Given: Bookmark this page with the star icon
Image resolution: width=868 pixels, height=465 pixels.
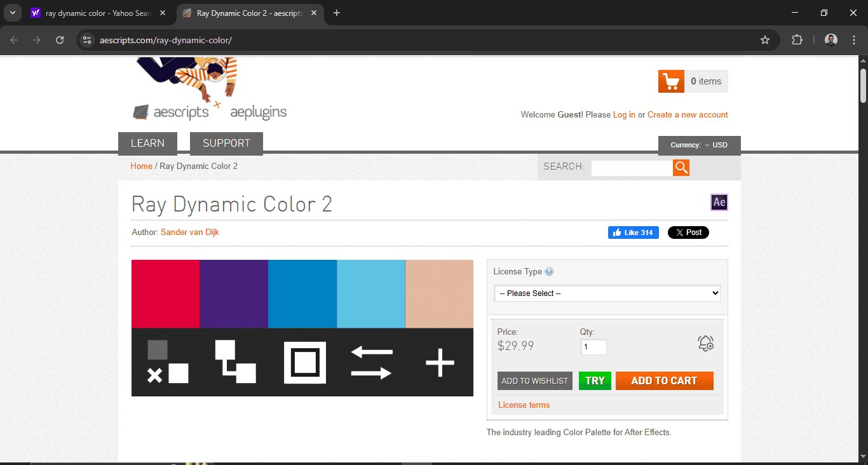Looking at the screenshot, I should click(765, 40).
